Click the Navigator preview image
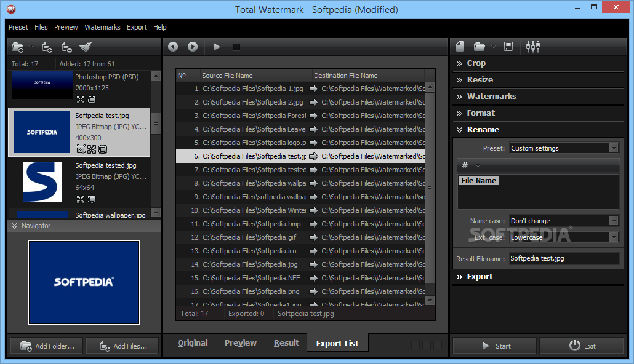The width and height of the screenshot is (634, 364). click(84, 282)
